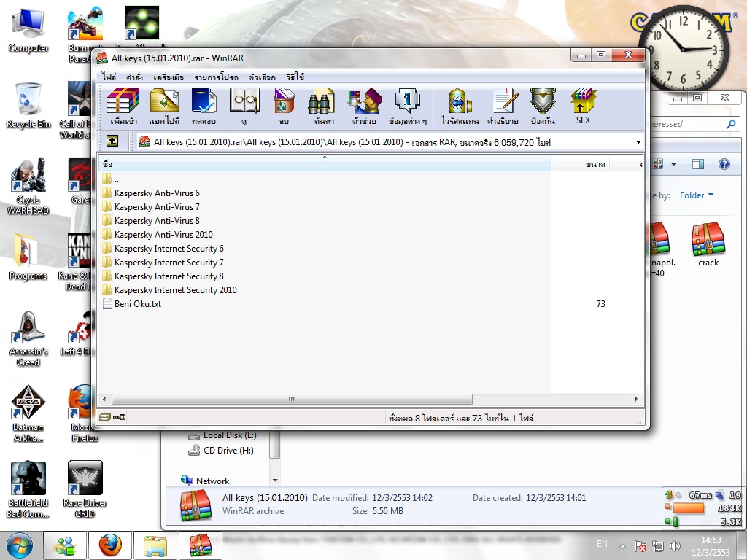Image resolution: width=747 pixels, height=560 pixels.
Task: Select the parent folder '..' entry
Action: 111,179
